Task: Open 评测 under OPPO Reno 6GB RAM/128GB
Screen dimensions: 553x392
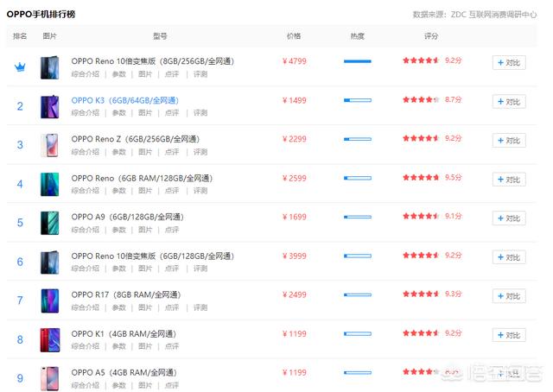Action: 200,191
